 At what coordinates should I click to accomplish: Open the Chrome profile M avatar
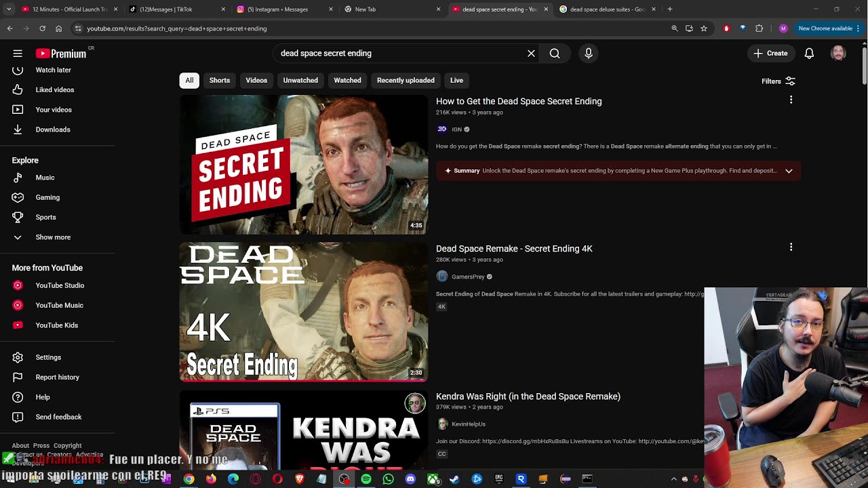tap(783, 28)
